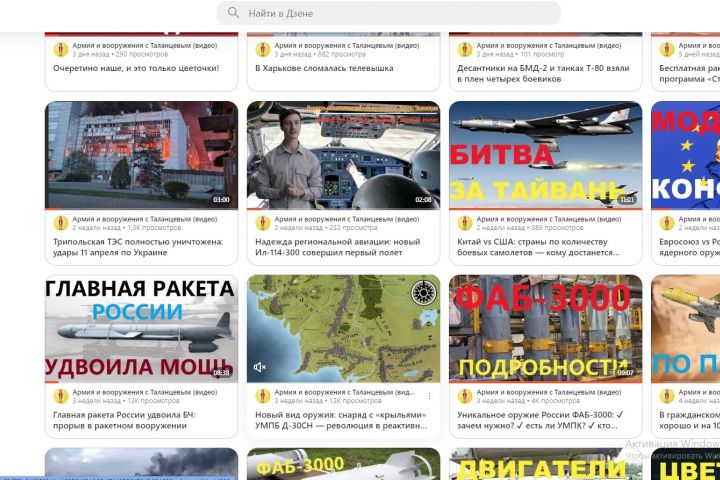
Task: Click channel name on Ил-114-300 card
Action: tap(347, 219)
